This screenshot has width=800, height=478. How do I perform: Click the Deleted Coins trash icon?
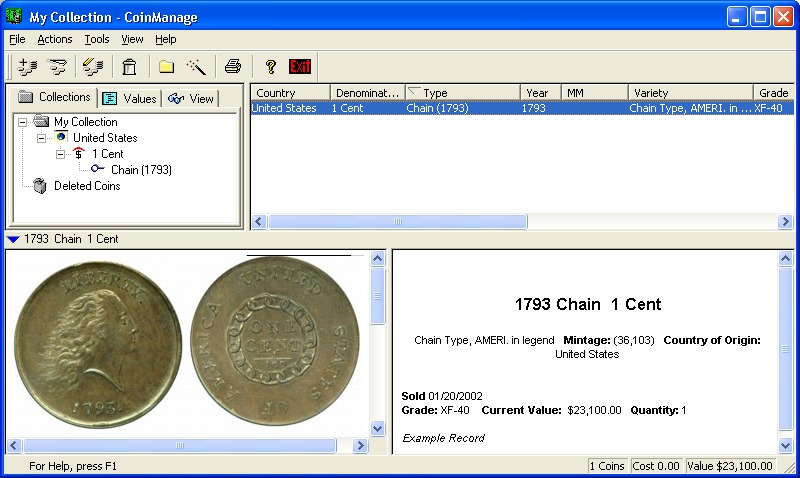[x=40, y=186]
